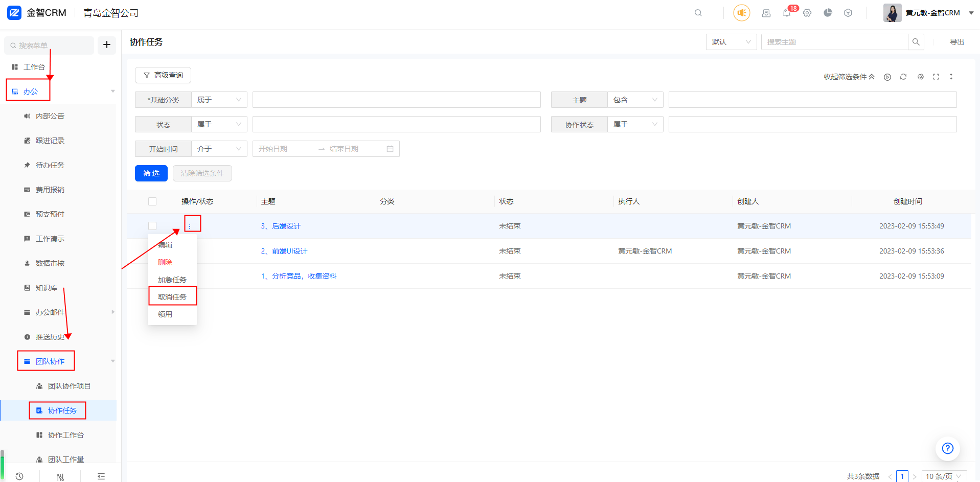Choose 取消任务 in context menu

(x=172, y=297)
